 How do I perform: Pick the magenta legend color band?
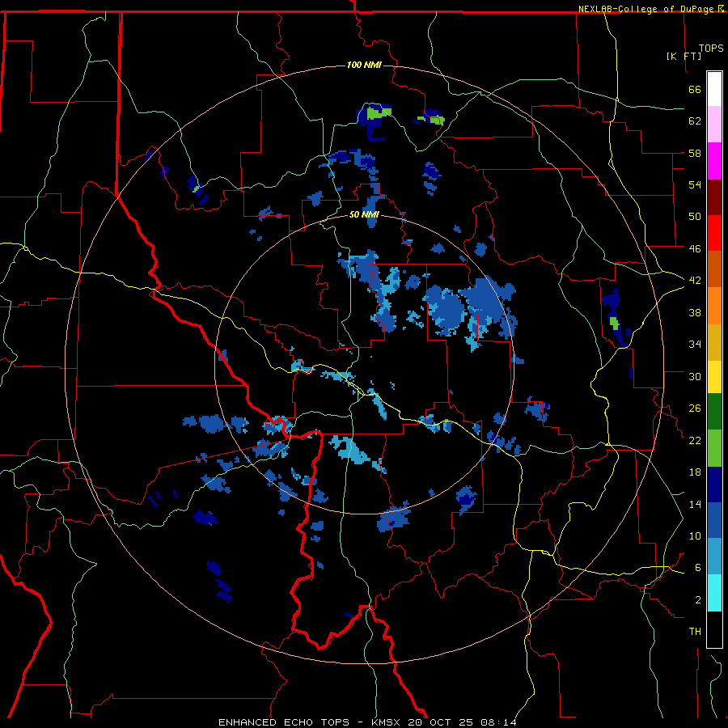714,161
